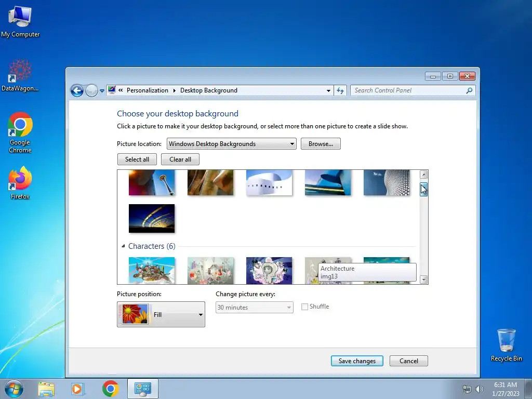Select the night arch bridge wallpaper
This screenshot has width=532, height=399.
tap(152, 219)
